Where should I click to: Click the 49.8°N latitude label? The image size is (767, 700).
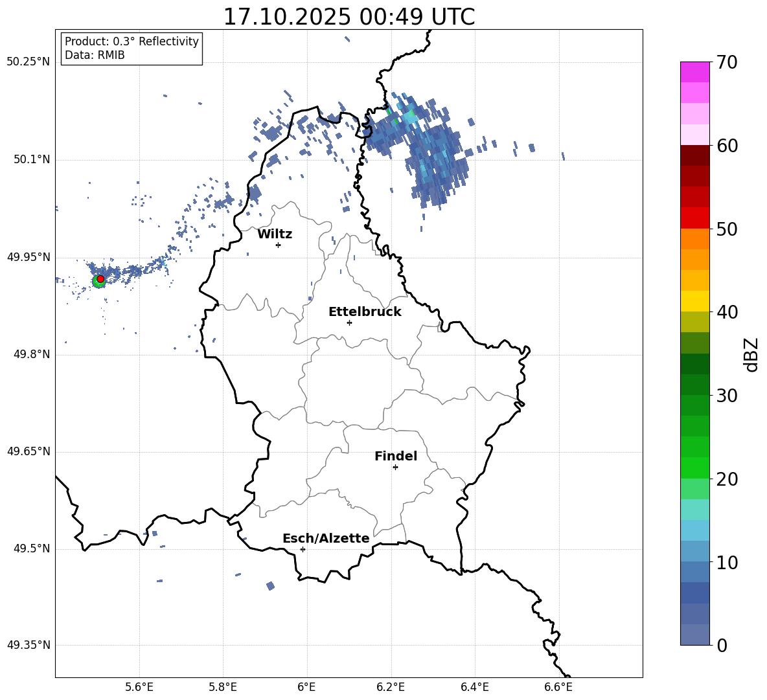pos(32,354)
